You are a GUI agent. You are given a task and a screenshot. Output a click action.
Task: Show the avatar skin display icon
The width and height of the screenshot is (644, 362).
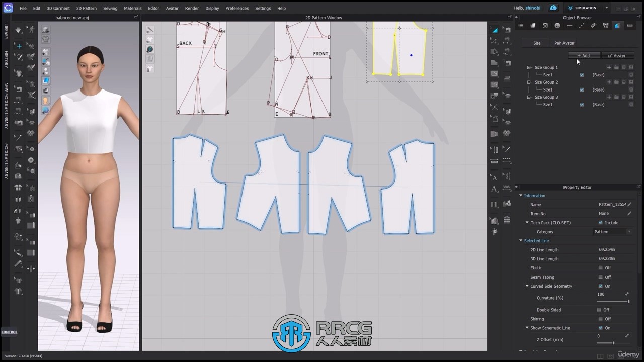click(45, 100)
